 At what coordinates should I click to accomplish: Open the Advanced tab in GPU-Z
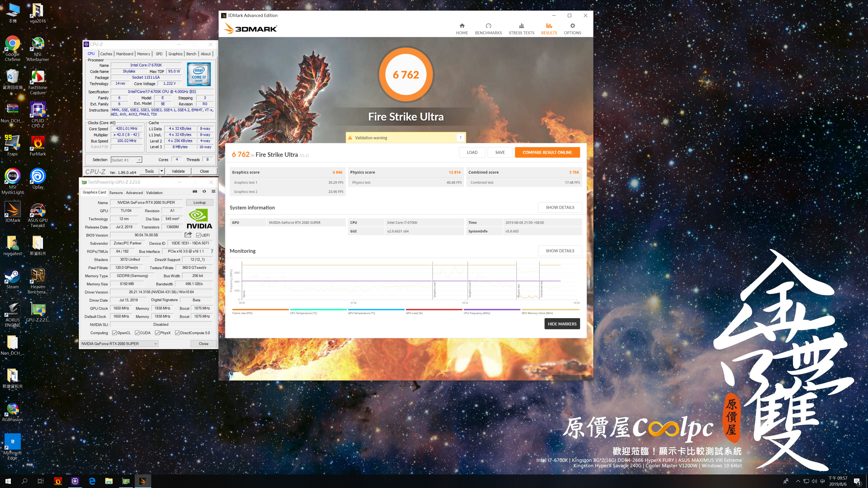point(134,193)
